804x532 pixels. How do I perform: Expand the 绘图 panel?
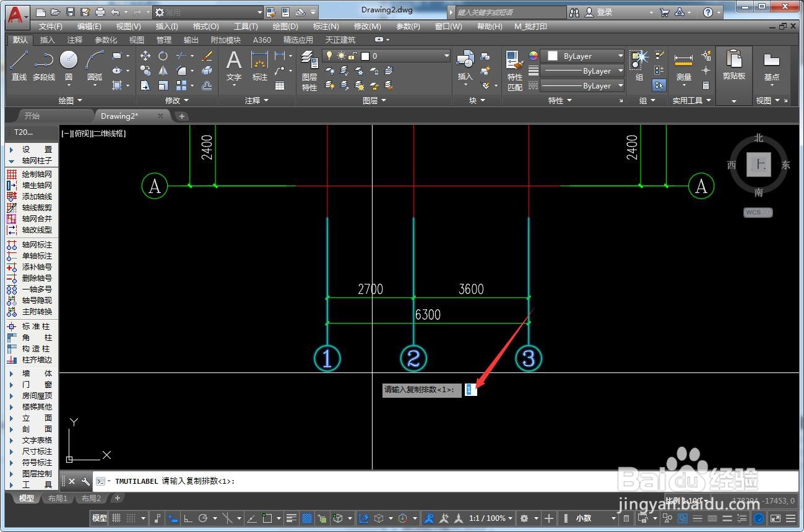coord(70,100)
